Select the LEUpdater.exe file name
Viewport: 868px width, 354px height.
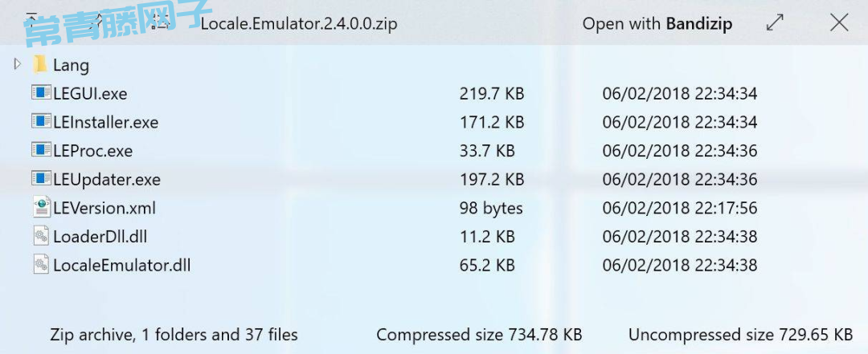107,179
